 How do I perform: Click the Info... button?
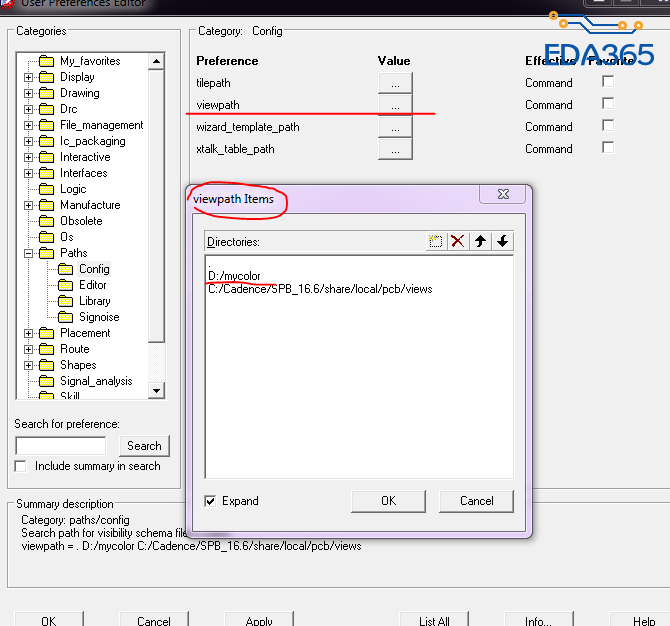tap(538, 620)
